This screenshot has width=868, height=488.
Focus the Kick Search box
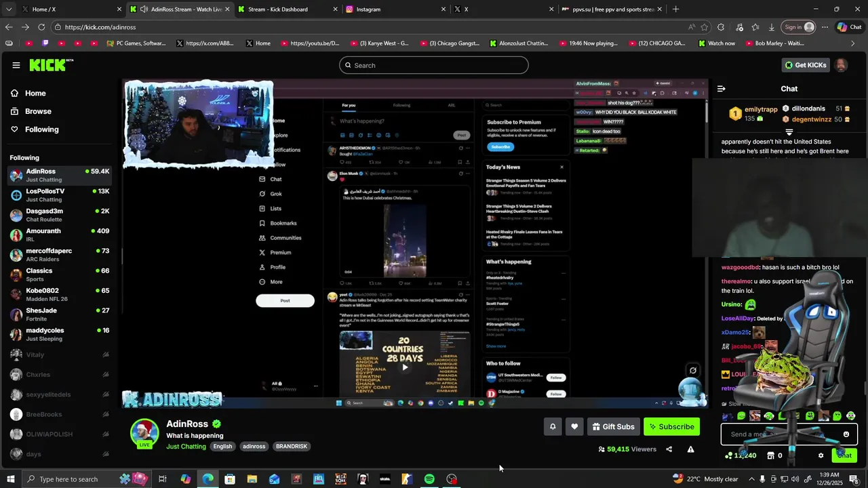[x=434, y=65]
